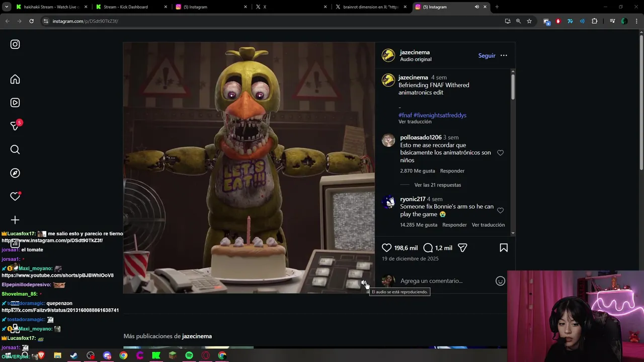Bookmark this page with star icon
The width and height of the screenshot is (644, 362).
pos(529,21)
